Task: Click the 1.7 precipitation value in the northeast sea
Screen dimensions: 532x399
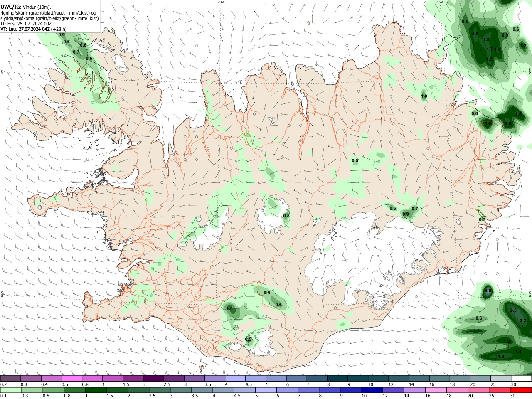Action: 490,49
